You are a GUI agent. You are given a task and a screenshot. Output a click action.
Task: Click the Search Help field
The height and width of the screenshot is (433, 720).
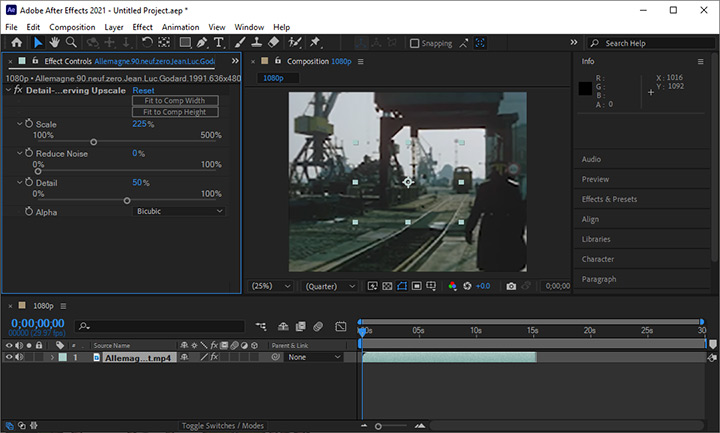pyautogui.click(x=651, y=43)
